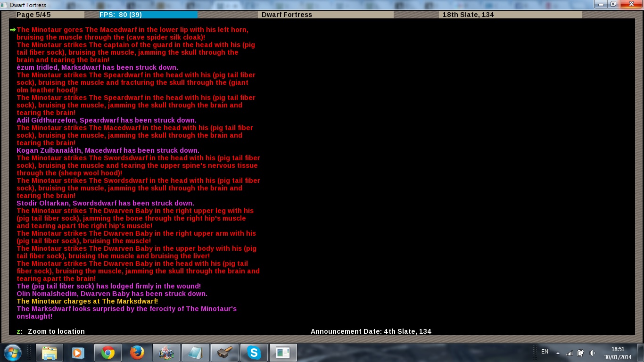The height and width of the screenshot is (362, 644).
Task: Open the notepad taskbar icon
Action: (x=195, y=353)
